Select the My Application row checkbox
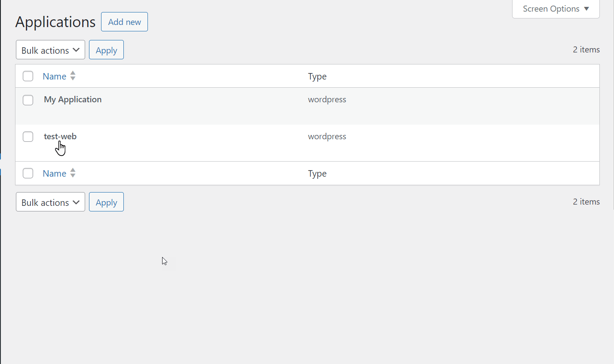The image size is (614, 364). coord(28,100)
